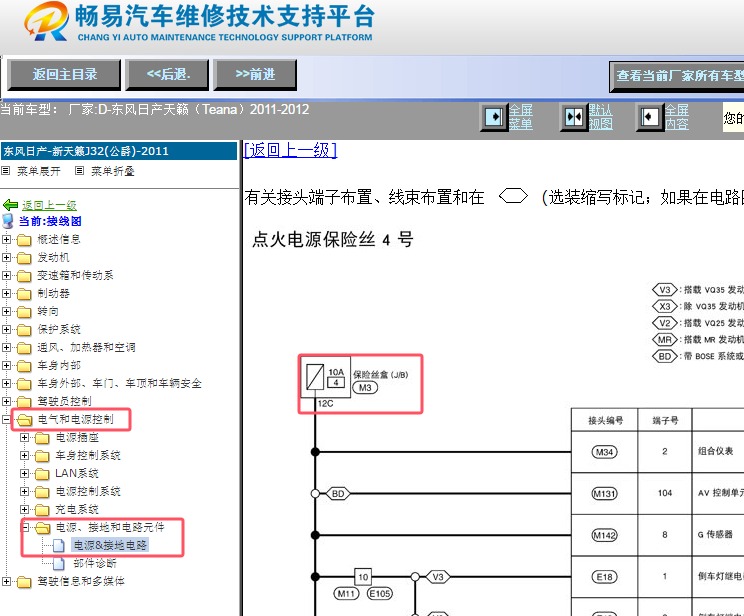Click the 充电系统 folder icon

click(42, 510)
